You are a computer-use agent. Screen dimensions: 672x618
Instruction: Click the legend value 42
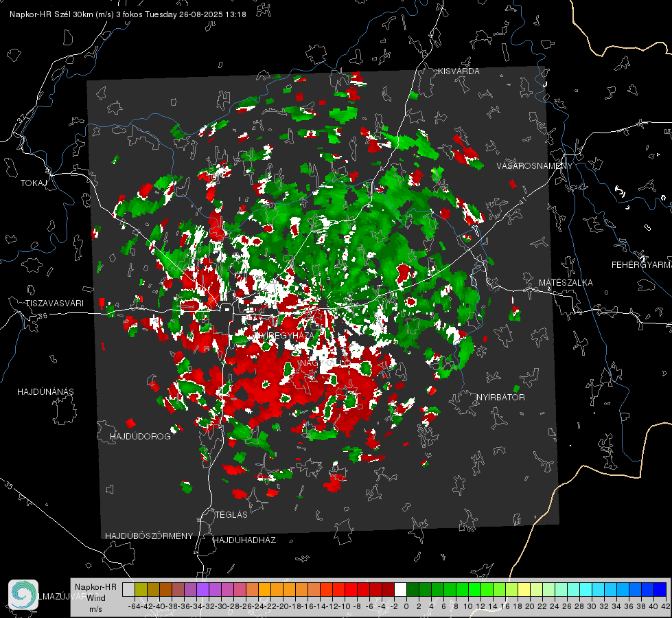coord(666,606)
